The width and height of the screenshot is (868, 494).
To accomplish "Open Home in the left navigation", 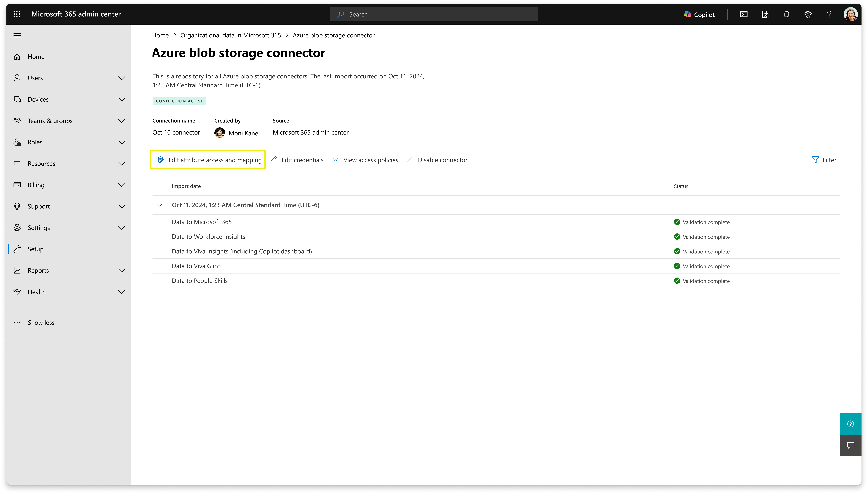I will (x=36, y=57).
